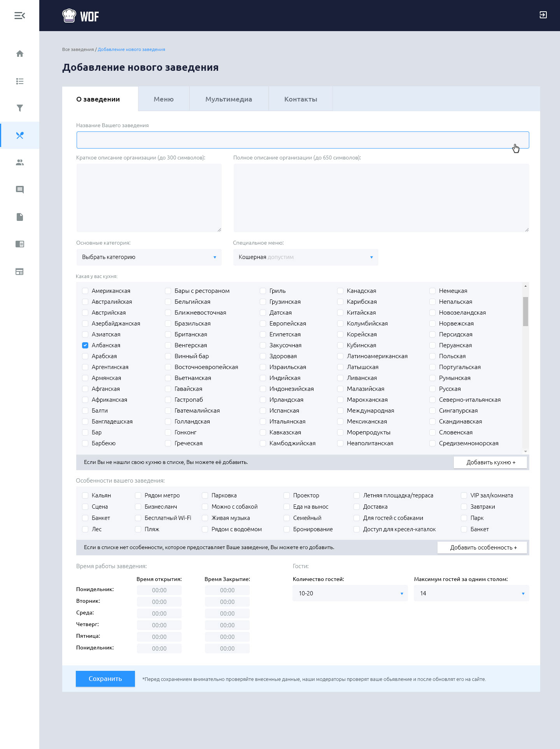The width and height of the screenshot is (560, 749).
Task: Check the Доставка feature checkbox
Action: pos(357,507)
